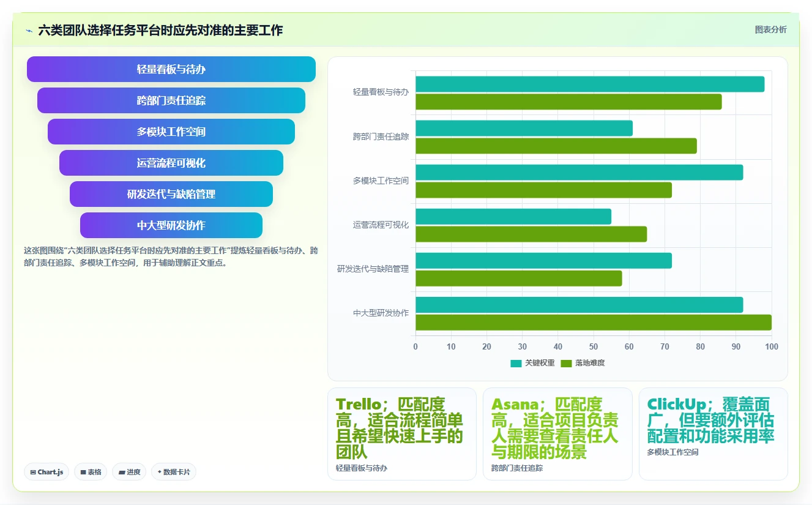Click the 轻量看板与待办 caption in Trello card
812x505 pixels.
pyautogui.click(x=362, y=468)
